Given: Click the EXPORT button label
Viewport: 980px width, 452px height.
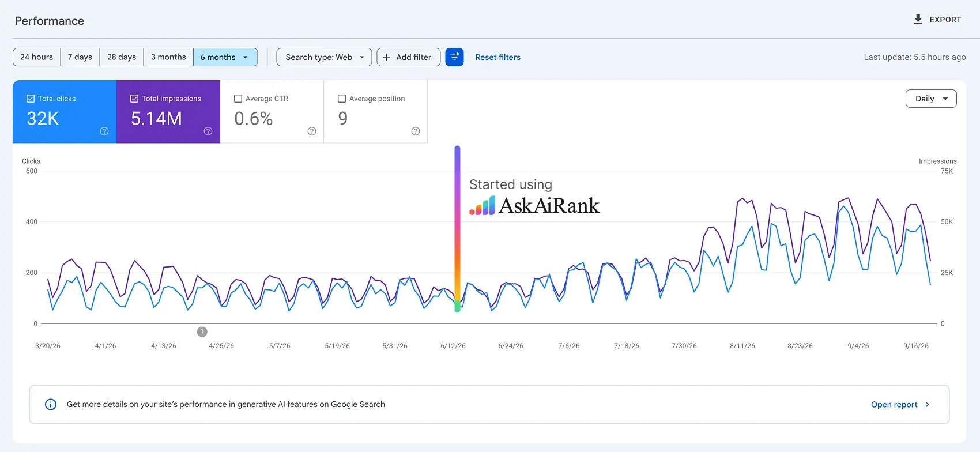Looking at the screenshot, I should click(945, 20).
